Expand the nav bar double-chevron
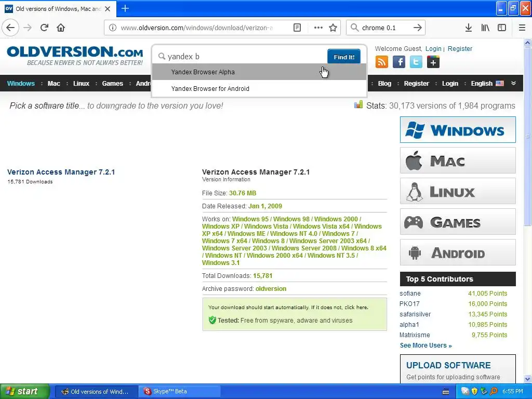The image size is (532, 399). pyautogui.click(x=514, y=83)
